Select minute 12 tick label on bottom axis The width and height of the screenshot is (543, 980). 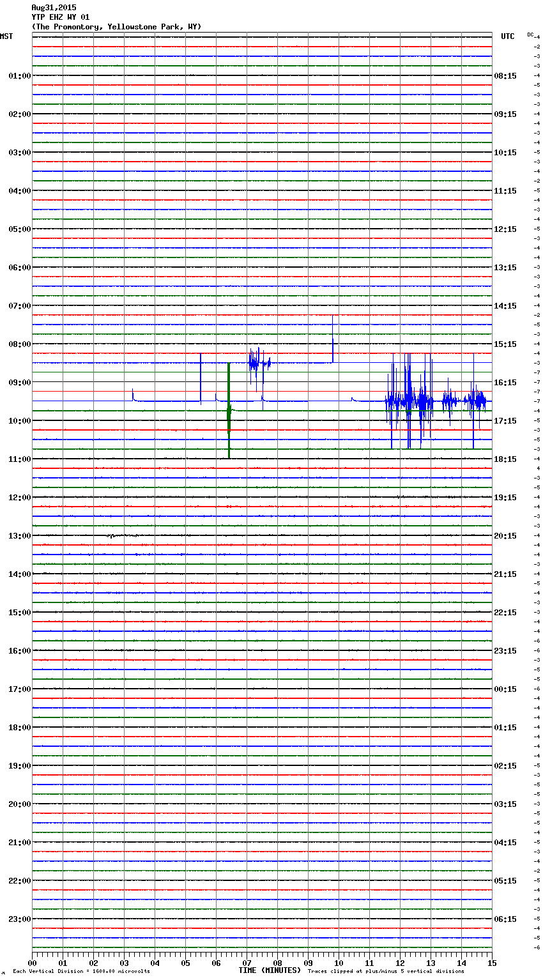tap(400, 963)
